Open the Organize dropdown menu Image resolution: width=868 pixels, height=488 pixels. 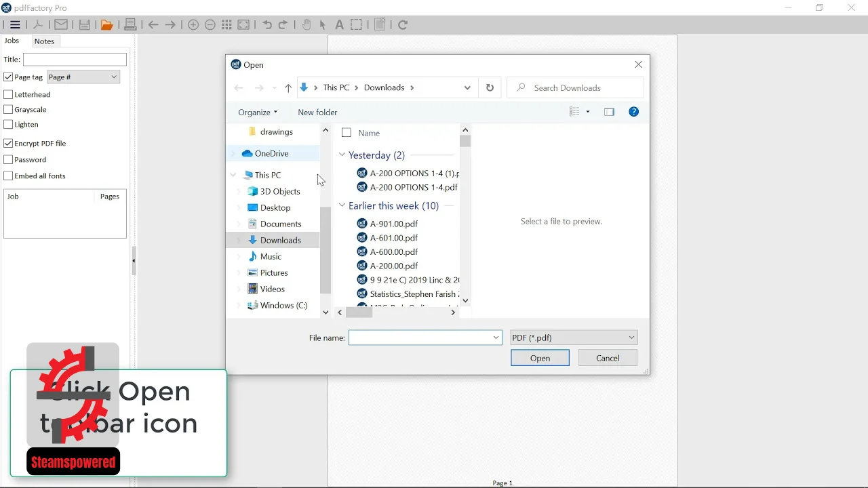[x=258, y=113]
